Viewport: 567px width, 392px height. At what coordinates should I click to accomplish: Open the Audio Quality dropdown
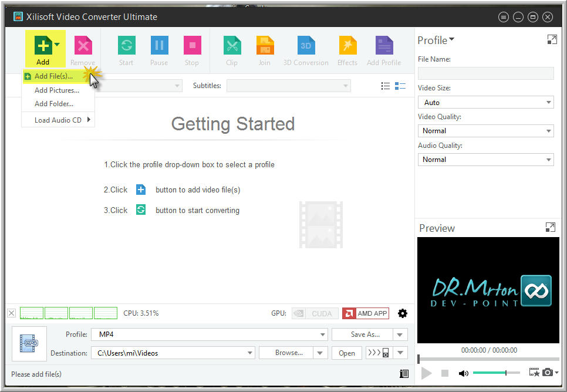coord(485,160)
